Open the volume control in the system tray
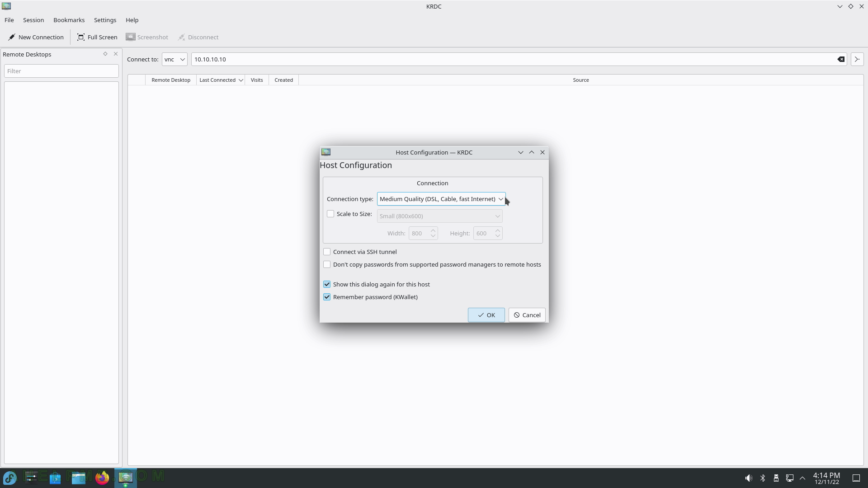 (x=749, y=478)
